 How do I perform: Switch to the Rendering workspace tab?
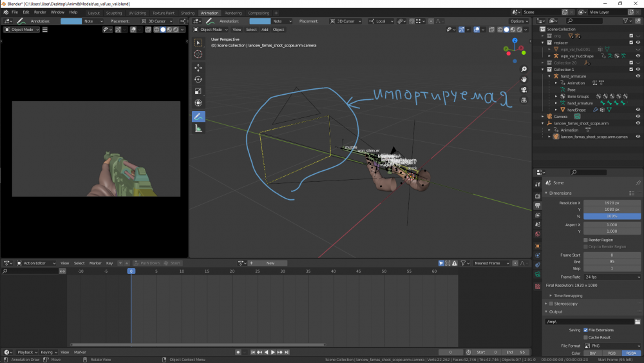click(232, 12)
